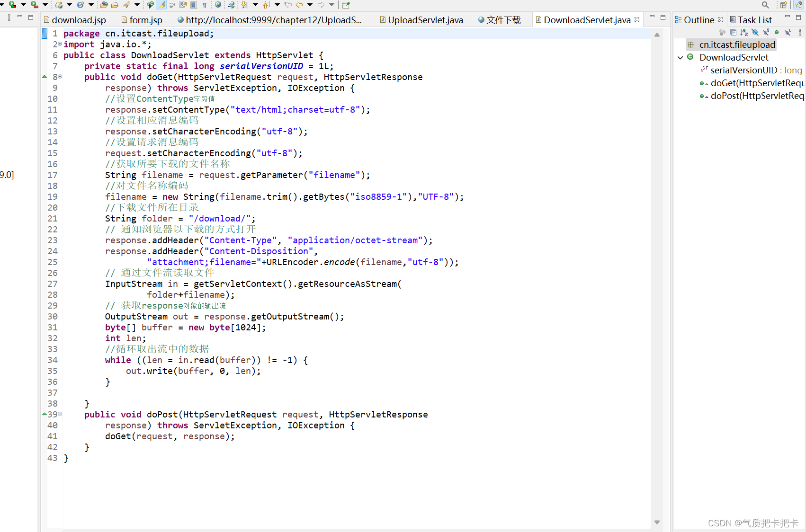Click the green Run button in toolbar
Viewport: 806px width, 532px height.
click(12, 4)
